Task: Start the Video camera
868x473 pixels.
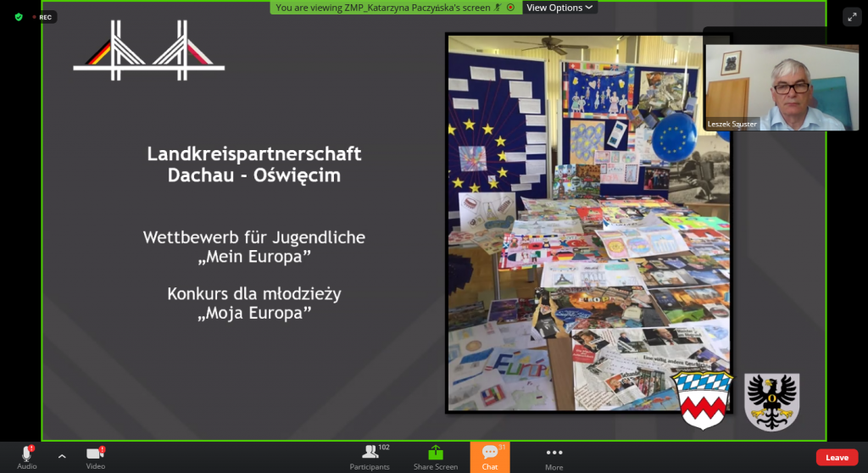Action: pos(95,458)
